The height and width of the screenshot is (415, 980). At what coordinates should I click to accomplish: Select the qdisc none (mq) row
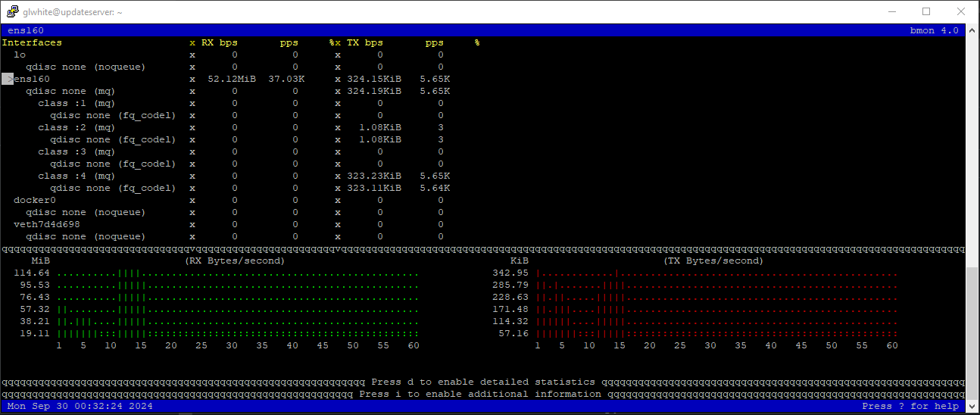point(226,91)
